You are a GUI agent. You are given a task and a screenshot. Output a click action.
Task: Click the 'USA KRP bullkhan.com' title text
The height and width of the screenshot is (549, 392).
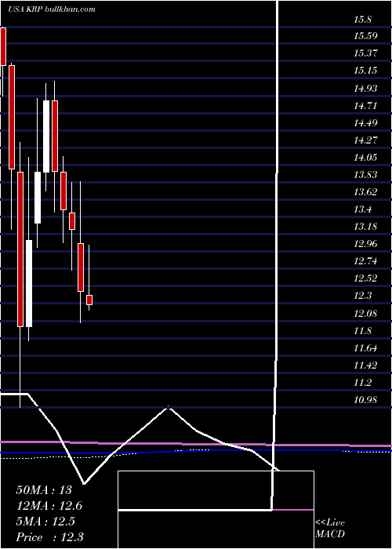click(x=52, y=9)
